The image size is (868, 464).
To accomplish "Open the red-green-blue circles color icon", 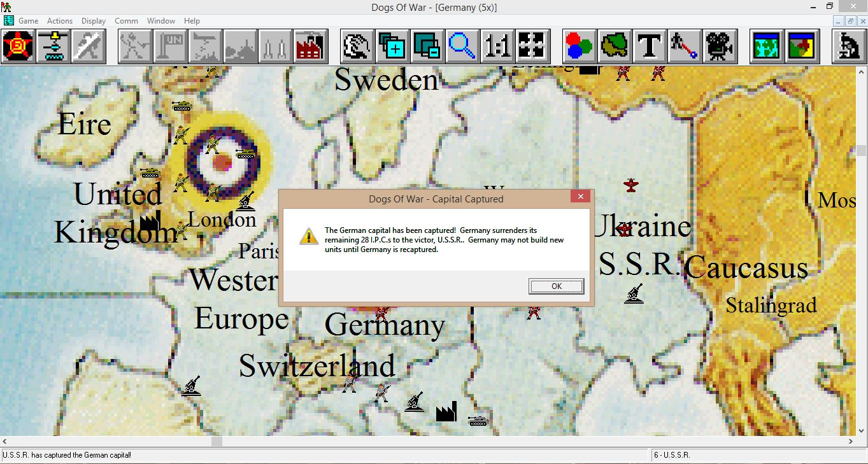I will click(580, 46).
